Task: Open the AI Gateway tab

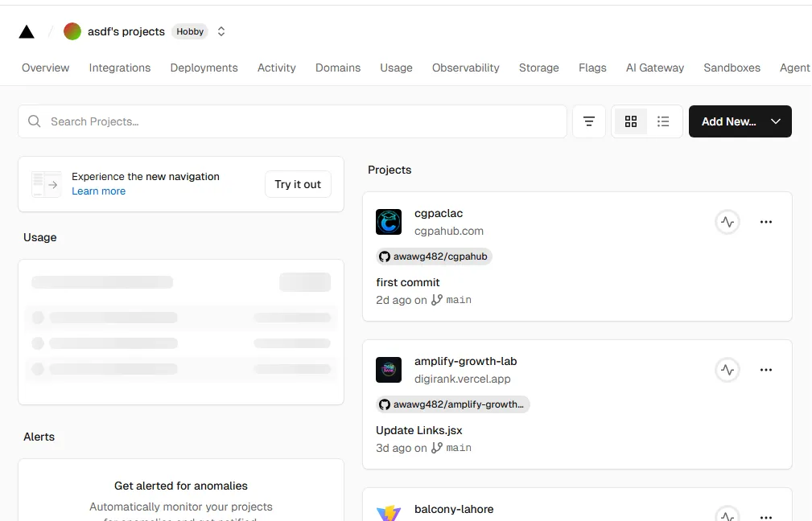Action: click(x=654, y=68)
